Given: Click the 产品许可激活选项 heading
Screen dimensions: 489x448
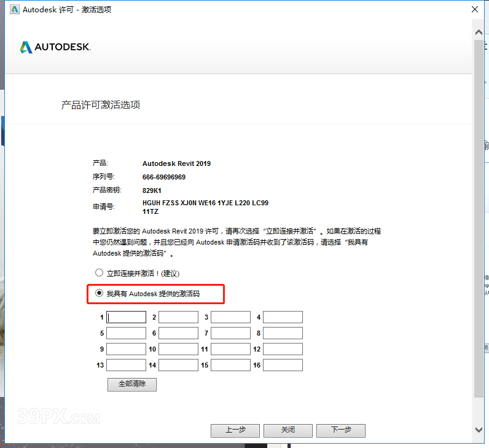Looking at the screenshot, I should pos(100,105).
